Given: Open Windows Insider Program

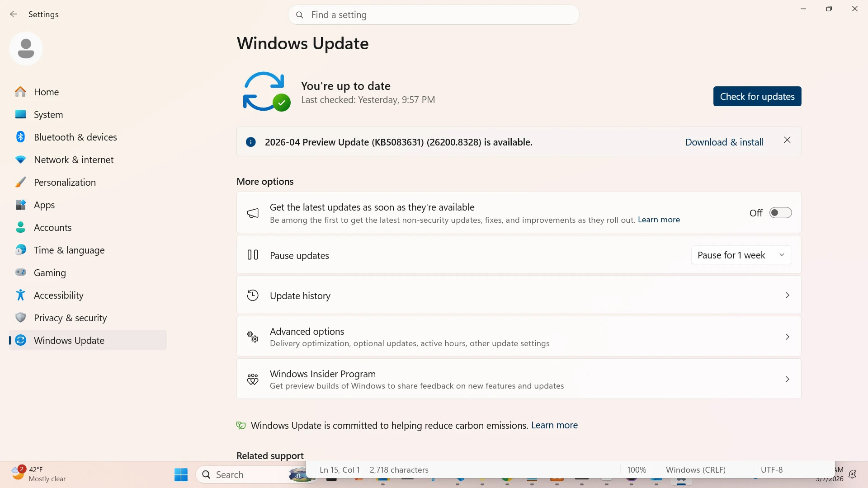Looking at the screenshot, I should pyautogui.click(x=519, y=379).
